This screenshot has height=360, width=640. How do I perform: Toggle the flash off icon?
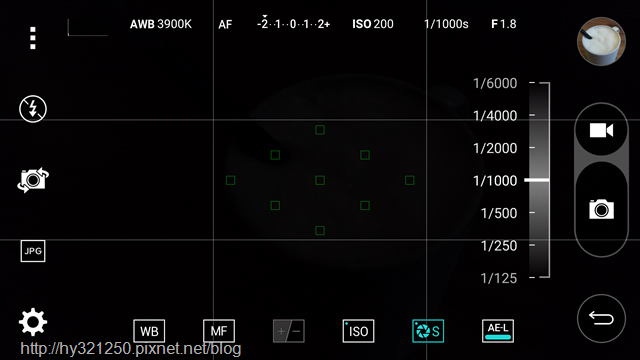[33, 109]
